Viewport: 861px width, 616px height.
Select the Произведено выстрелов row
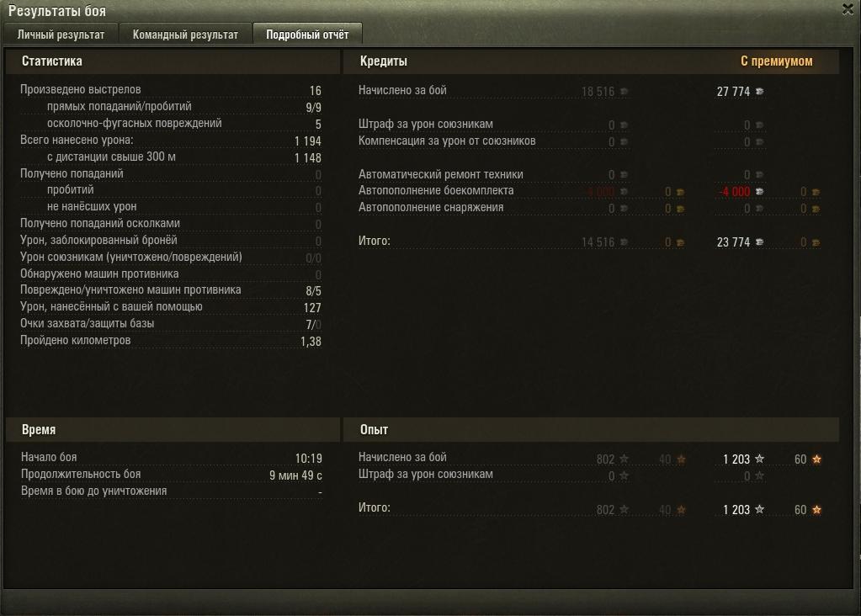(x=171, y=90)
